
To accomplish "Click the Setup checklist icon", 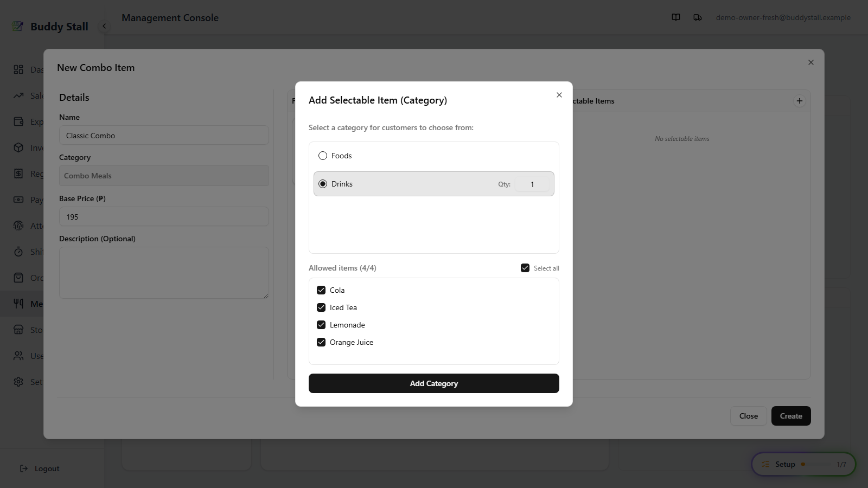I will point(765,464).
